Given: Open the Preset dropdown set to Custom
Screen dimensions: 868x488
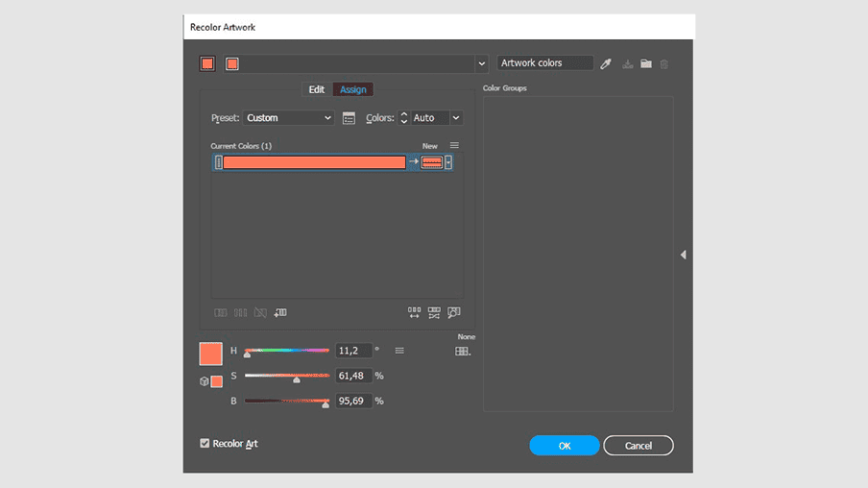Looking at the screenshot, I should (x=288, y=118).
